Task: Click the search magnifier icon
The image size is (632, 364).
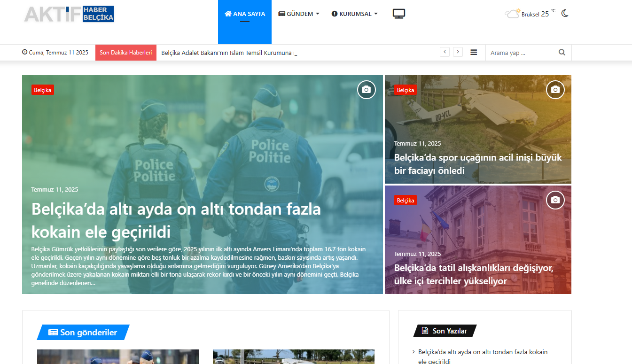Action: point(562,53)
